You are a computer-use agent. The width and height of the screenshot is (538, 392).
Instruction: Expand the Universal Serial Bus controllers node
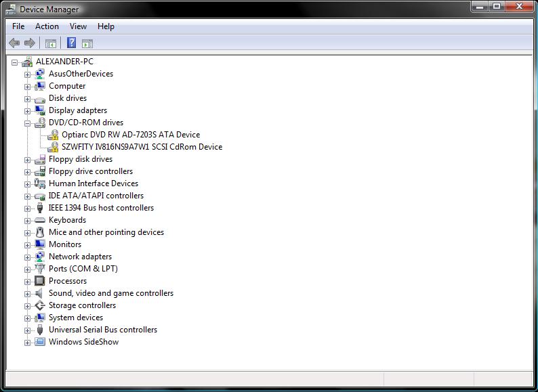point(28,330)
